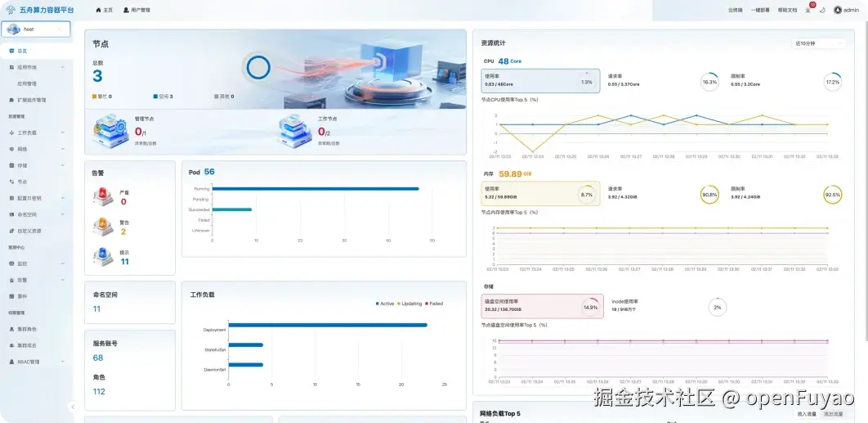Expand the 网络 sidebar chevron
Screen dimensions: 868x423
click(x=63, y=149)
